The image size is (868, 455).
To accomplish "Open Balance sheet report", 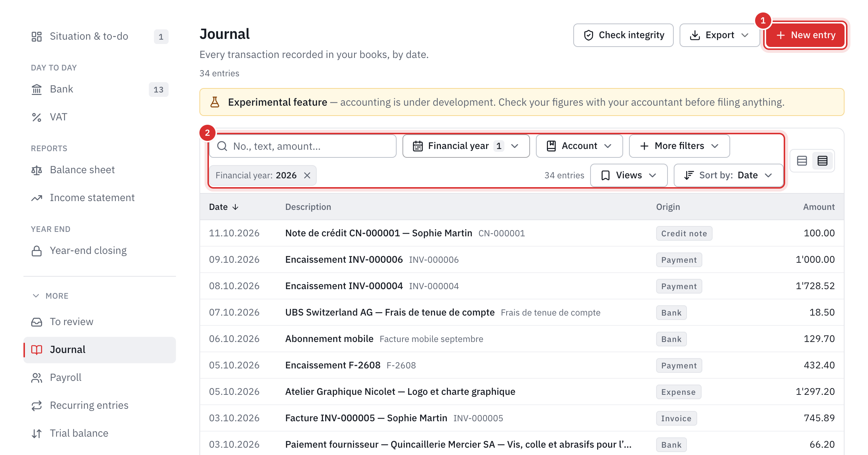I will point(99,170).
